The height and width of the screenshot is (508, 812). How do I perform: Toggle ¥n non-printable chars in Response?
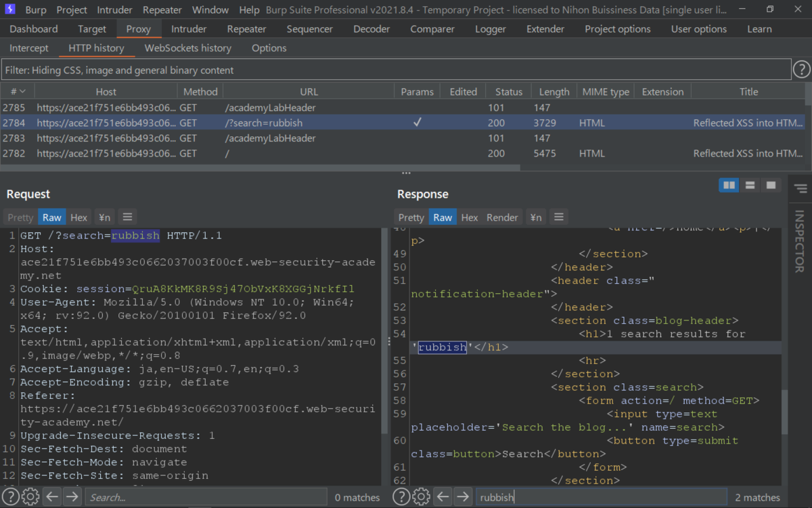pyautogui.click(x=535, y=217)
